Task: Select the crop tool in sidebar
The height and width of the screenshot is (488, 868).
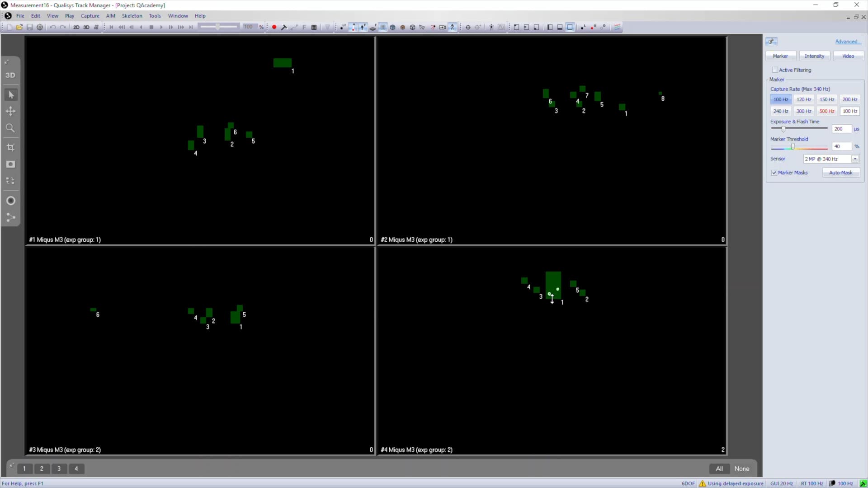Action: coord(11,147)
